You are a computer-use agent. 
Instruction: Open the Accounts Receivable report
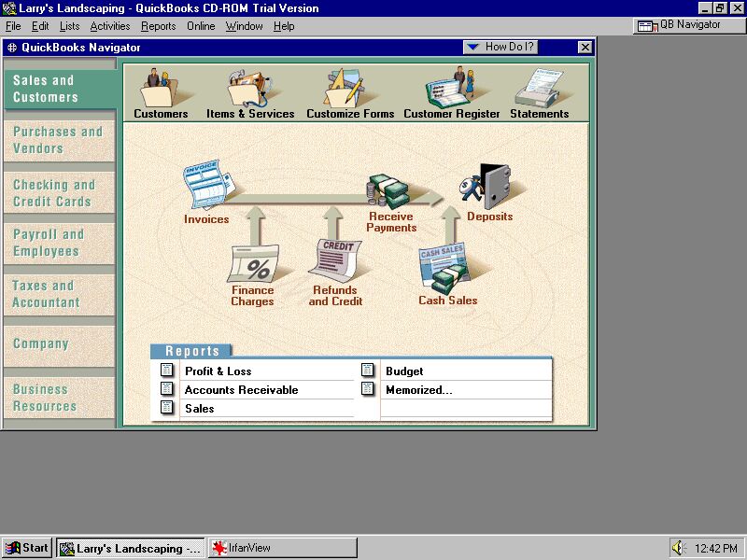(x=242, y=389)
